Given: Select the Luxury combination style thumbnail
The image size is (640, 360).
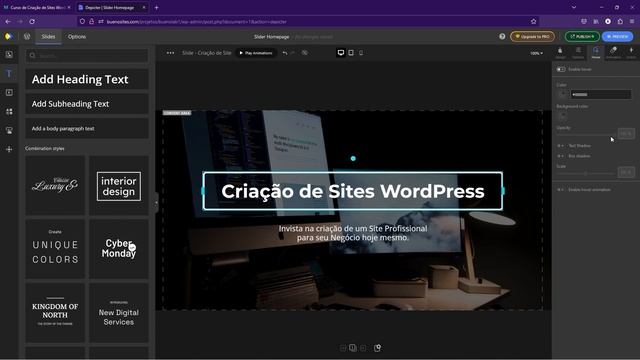Looking at the screenshot, I should click(x=55, y=185).
